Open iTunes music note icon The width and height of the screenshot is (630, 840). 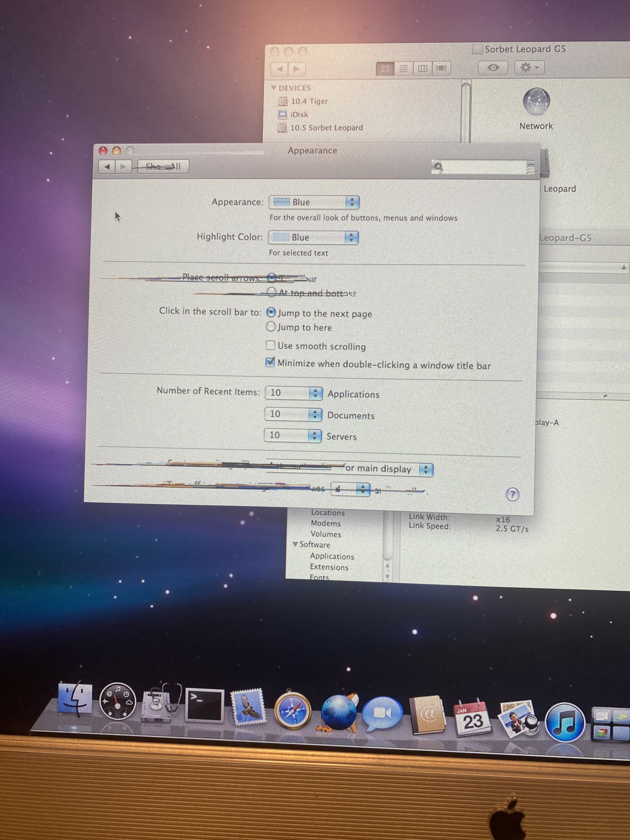[565, 722]
